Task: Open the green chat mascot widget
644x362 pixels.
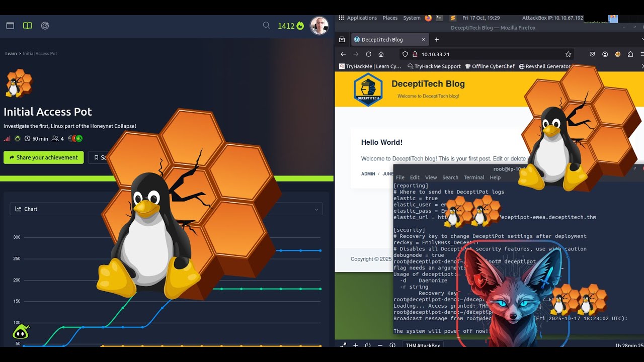Action: click(21, 332)
